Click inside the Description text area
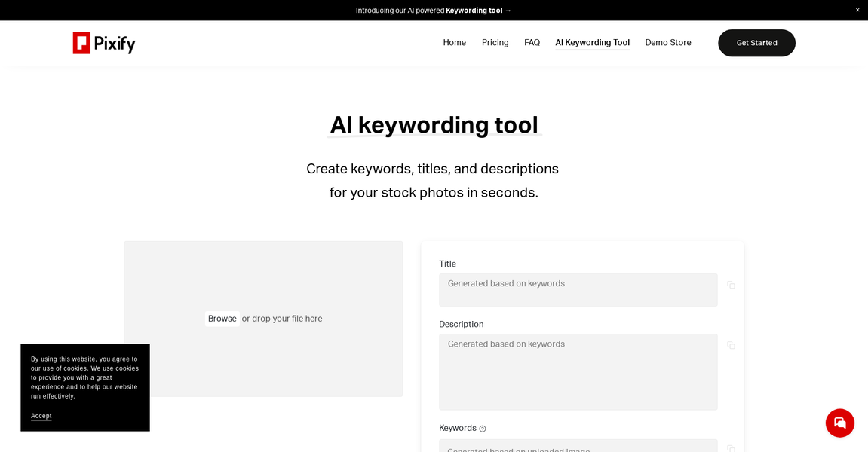Screen dimensions: 868x452 click(x=578, y=371)
